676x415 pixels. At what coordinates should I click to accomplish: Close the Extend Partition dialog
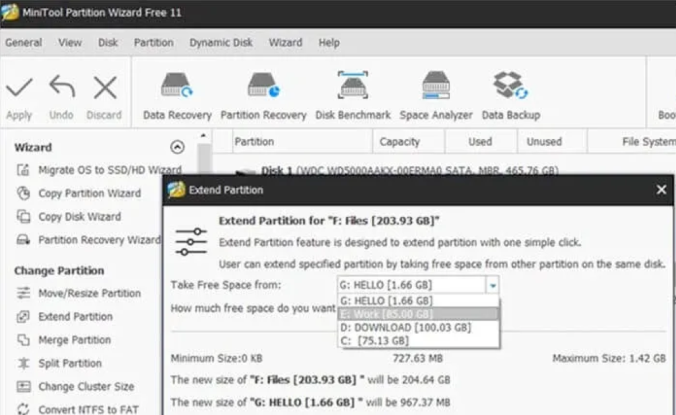pos(661,190)
